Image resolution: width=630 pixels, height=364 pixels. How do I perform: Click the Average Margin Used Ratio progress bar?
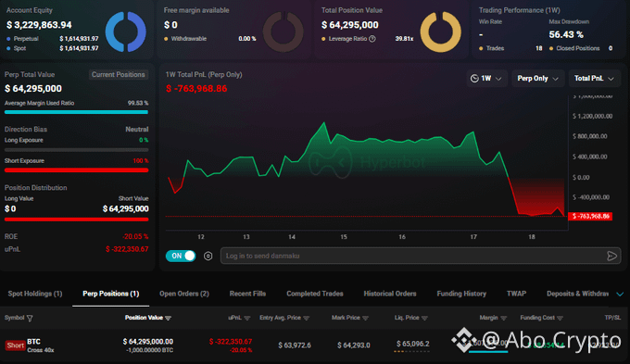pos(76,112)
